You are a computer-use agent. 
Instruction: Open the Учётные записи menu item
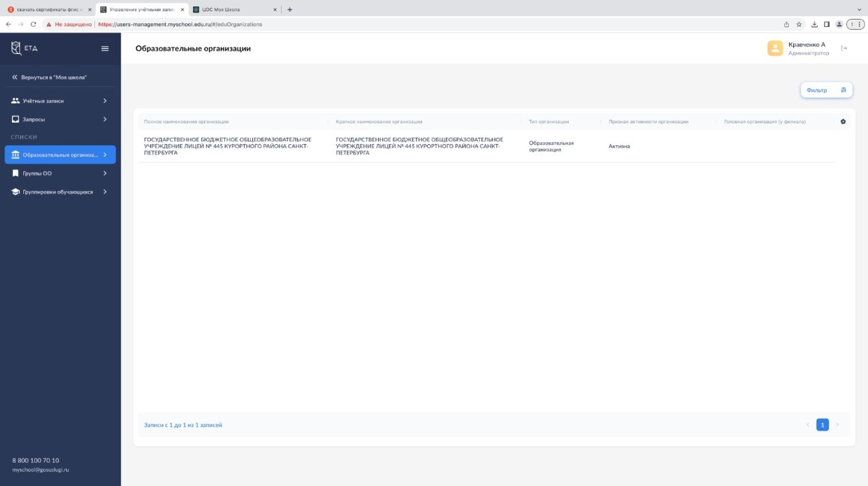point(60,101)
